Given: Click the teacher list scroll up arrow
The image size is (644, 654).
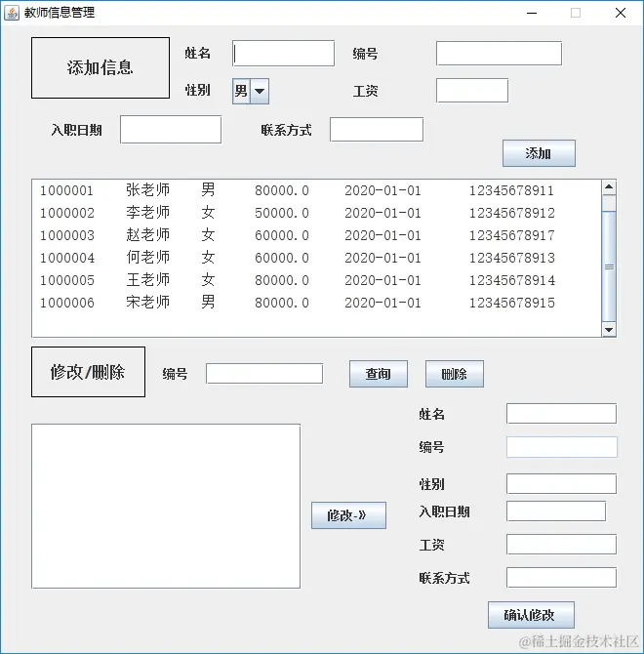Looking at the screenshot, I should [x=609, y=186].
